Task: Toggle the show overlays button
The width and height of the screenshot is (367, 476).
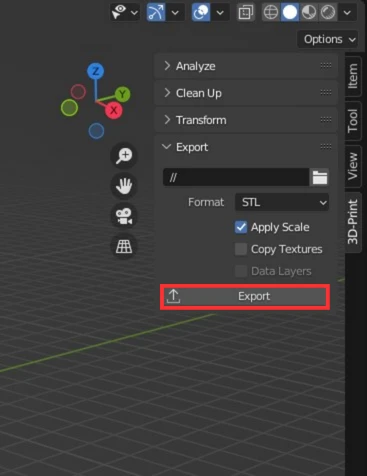Action: tap(201, 13)
